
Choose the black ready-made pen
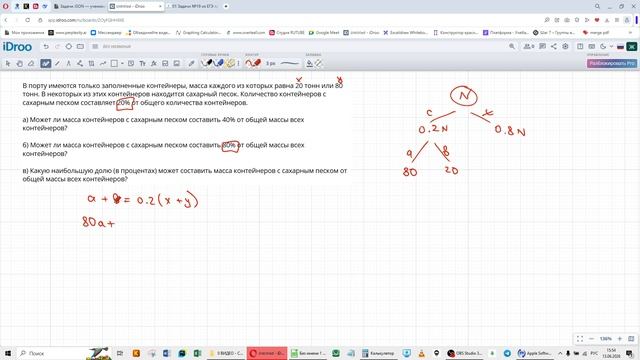point(207,63)
